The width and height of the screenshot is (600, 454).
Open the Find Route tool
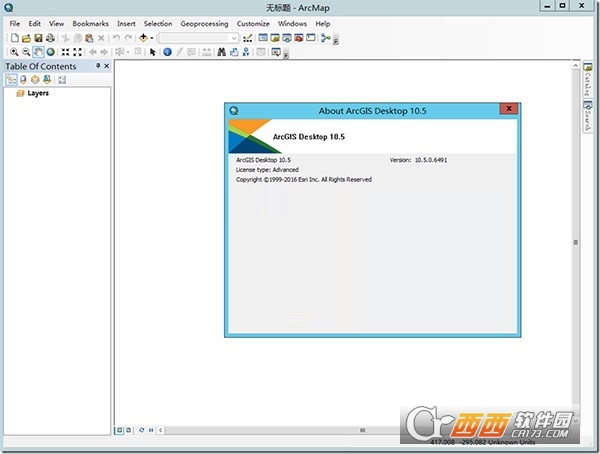(x=234, y=52)
